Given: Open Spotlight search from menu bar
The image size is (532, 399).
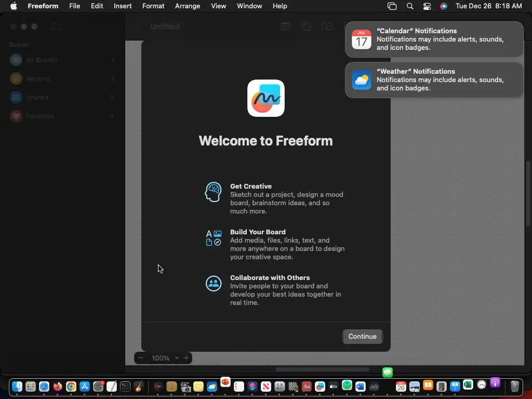Looking at the screenshot, I should click(x=410, y=6).
